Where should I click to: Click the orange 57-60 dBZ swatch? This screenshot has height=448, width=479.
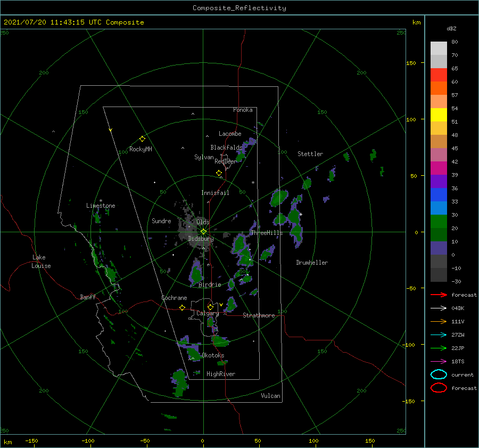[x=439, y=88]
